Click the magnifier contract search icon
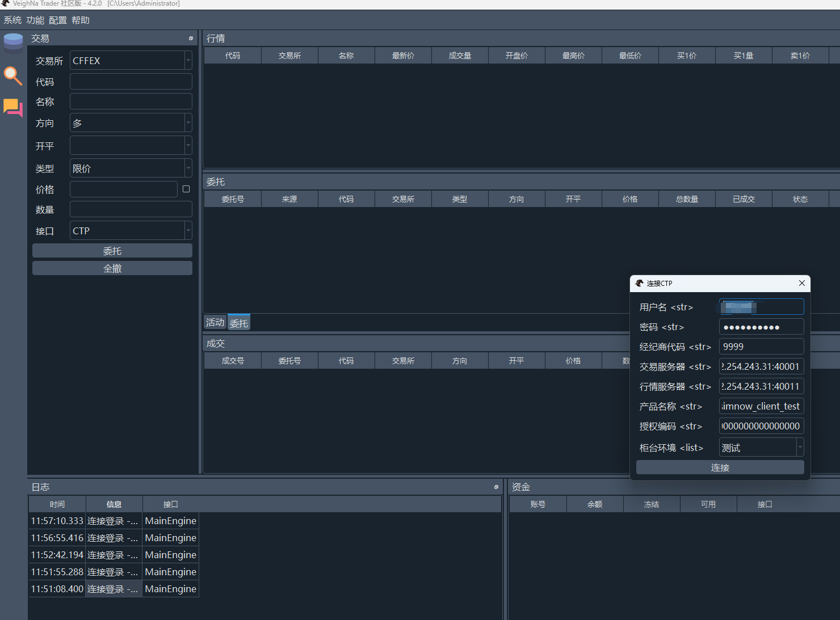 coord(13,75)
